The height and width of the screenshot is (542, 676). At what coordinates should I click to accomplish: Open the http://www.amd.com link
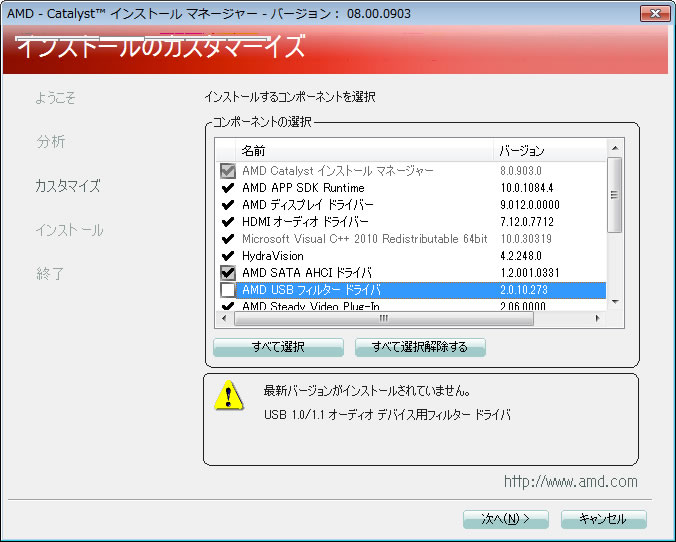point(570,482)
